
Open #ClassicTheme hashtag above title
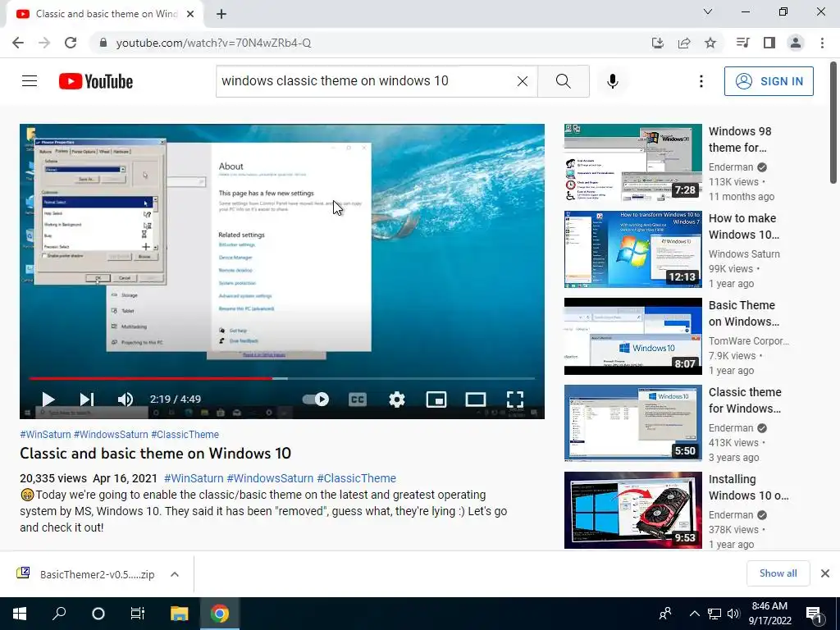[x=185, y=435]
